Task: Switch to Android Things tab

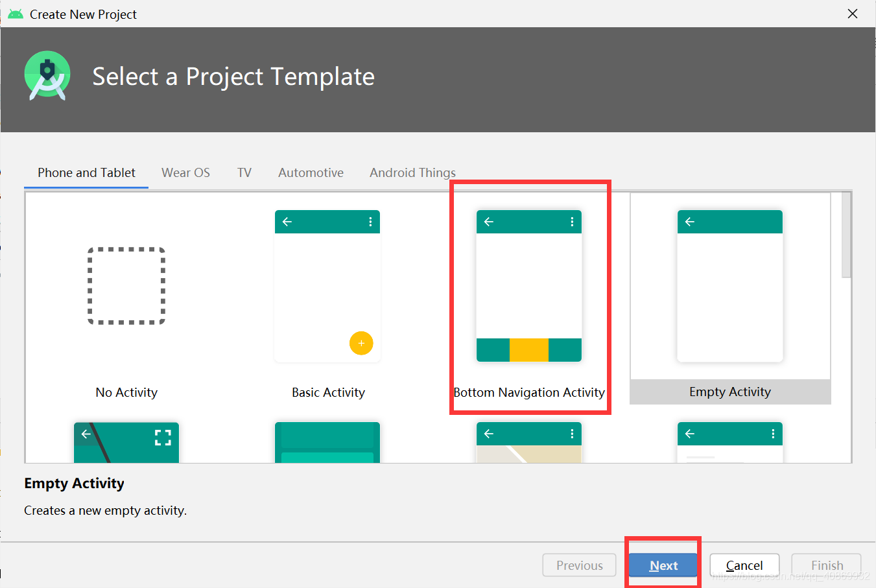Action: point(412,172)
